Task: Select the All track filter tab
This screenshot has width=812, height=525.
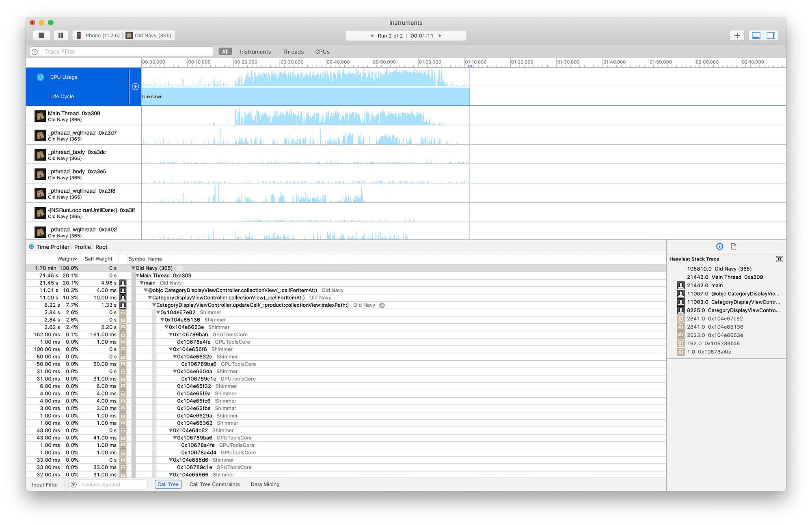Action: (x=225, y=52)
